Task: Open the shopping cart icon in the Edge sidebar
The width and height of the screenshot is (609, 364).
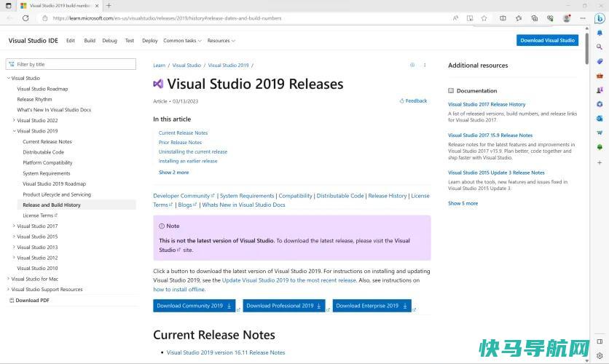Action: click(600, 132)
